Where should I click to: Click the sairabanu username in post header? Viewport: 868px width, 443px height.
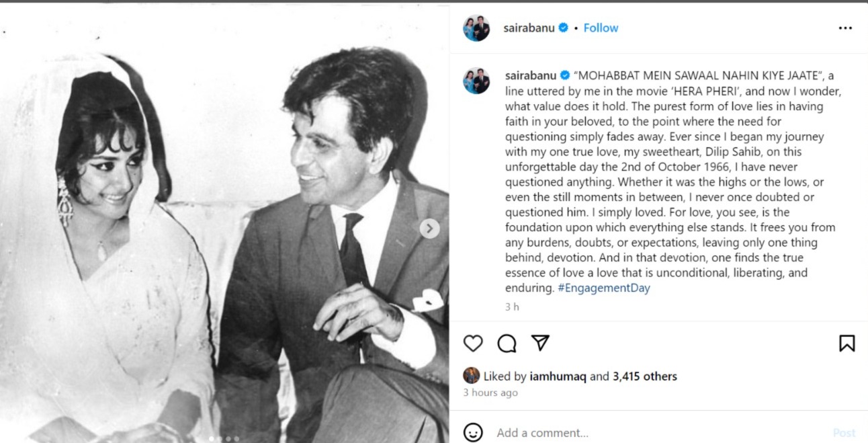tap(529, 28)
